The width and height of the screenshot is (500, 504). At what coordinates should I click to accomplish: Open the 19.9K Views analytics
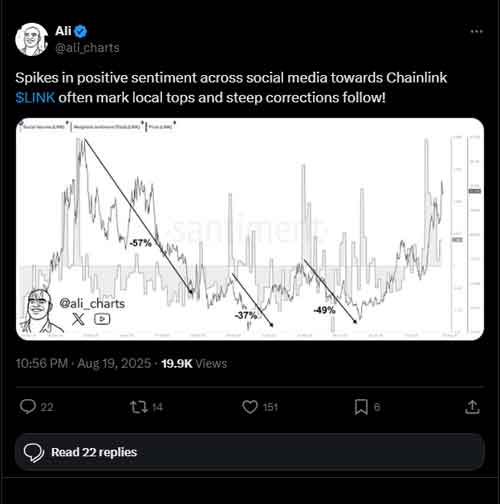[194, 363]
